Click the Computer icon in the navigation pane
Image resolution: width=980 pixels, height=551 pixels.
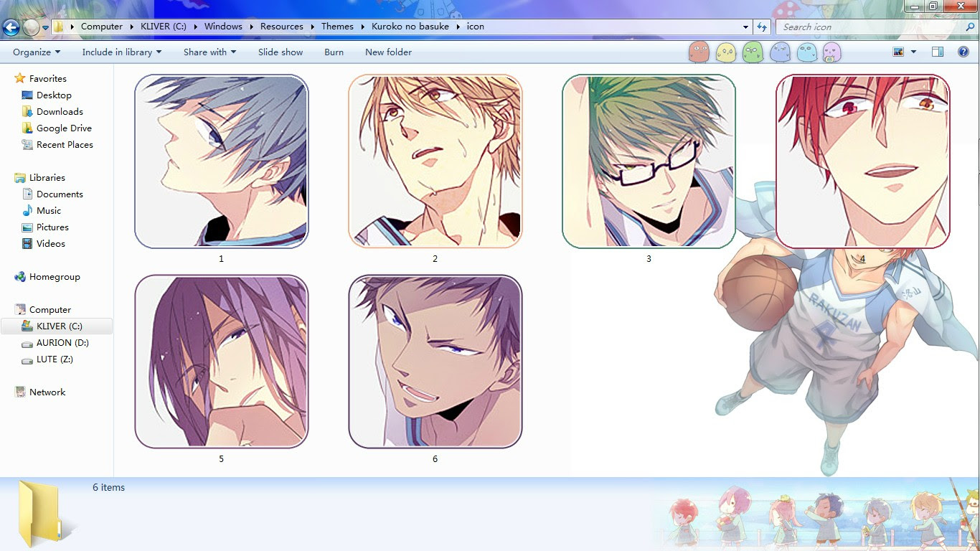[x=20, y=309]
